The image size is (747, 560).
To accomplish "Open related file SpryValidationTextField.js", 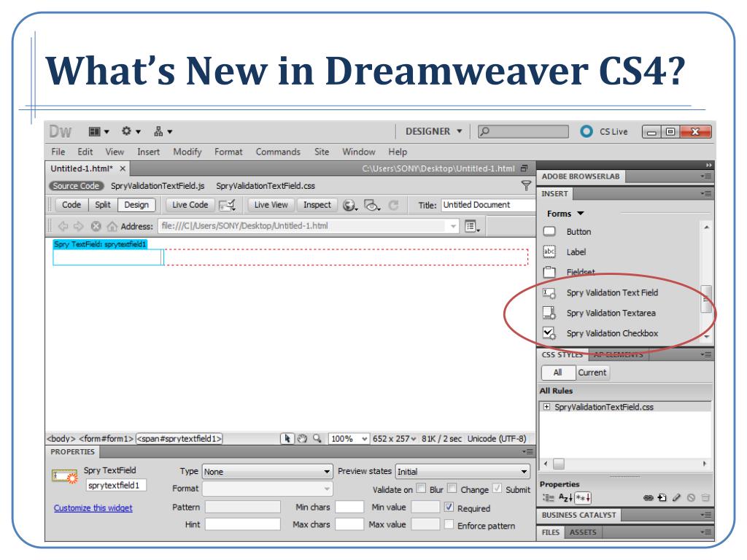I will coord(158,186).
